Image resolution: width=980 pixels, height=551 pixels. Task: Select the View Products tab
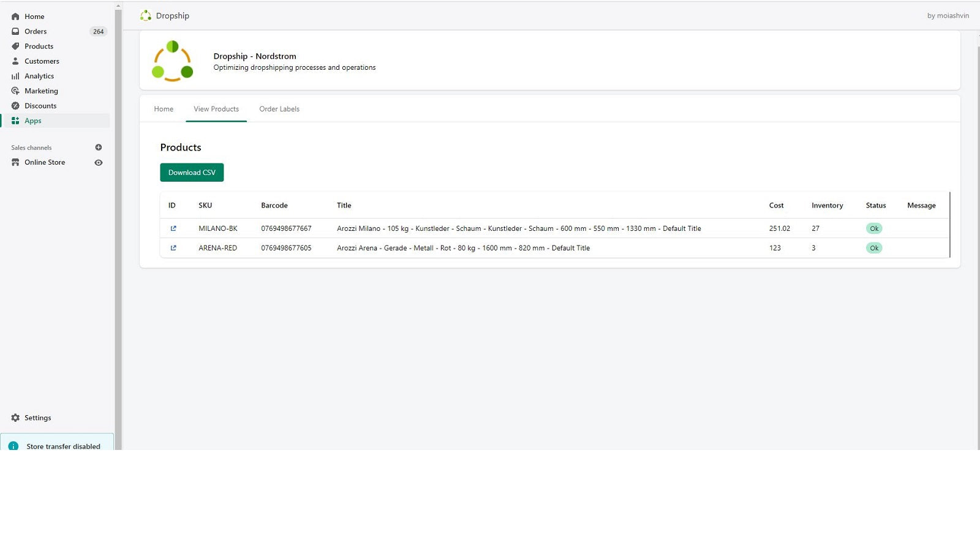216,109
